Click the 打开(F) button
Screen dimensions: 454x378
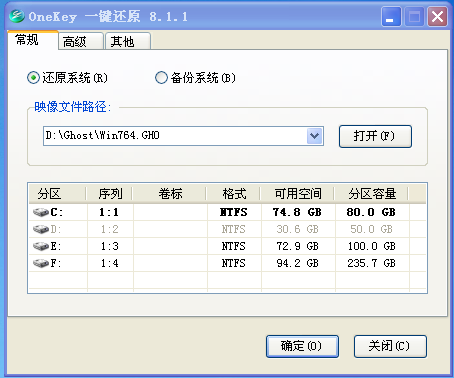[x=375, y=136]
